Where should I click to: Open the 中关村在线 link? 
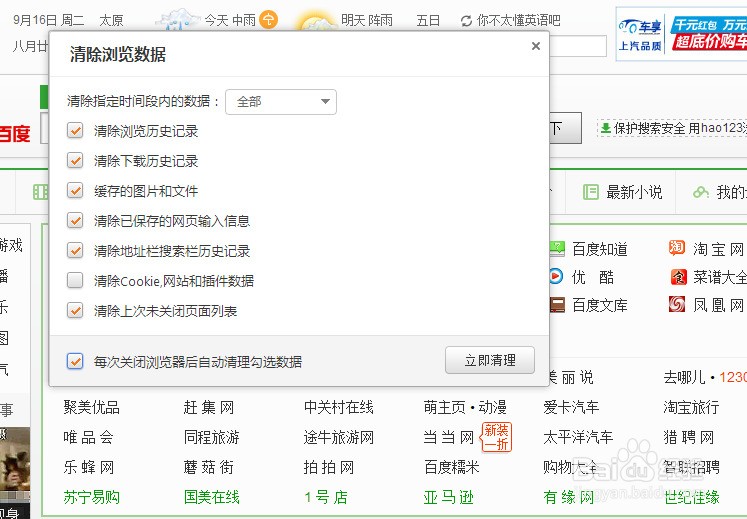point(338,407)
